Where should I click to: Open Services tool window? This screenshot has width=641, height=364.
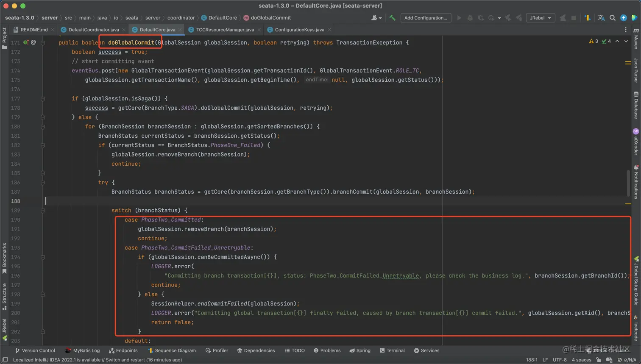pos(426,350)
